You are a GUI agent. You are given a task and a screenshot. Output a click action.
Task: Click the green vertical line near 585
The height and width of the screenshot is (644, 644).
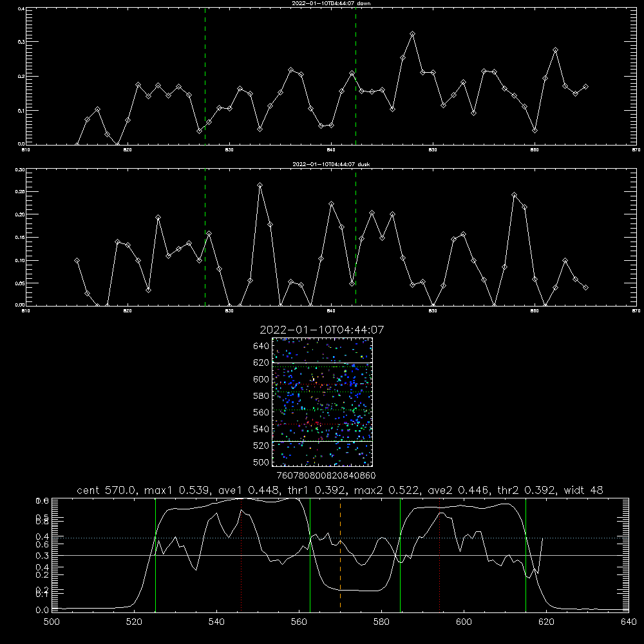(400, 555)
